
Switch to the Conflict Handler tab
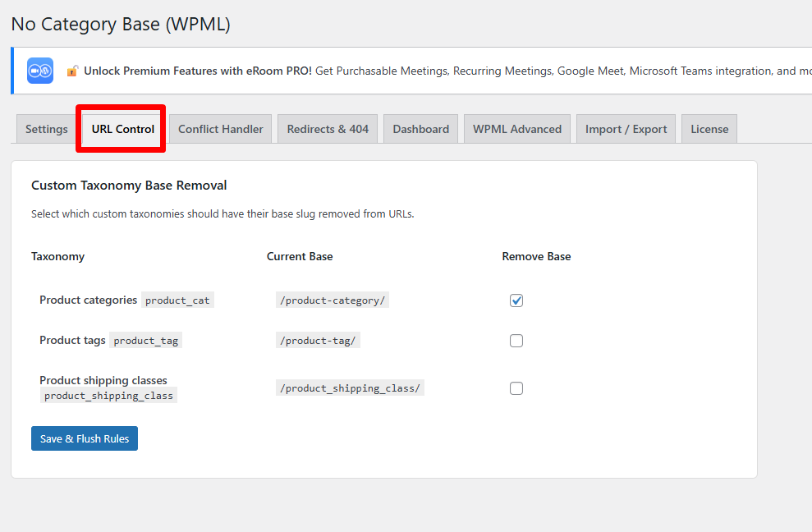[x=221, y=129]
